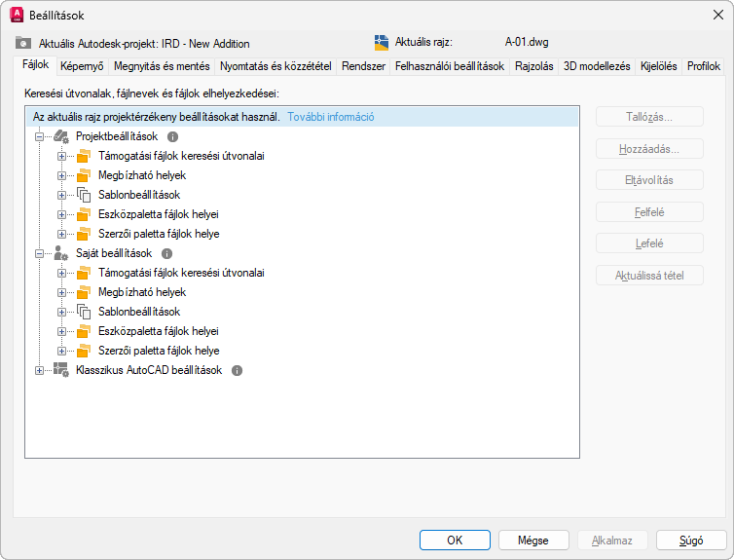Switch to the Képernyő tab
Image resolution: width=734 pixels, height=560 pixels.
[82, 66]
